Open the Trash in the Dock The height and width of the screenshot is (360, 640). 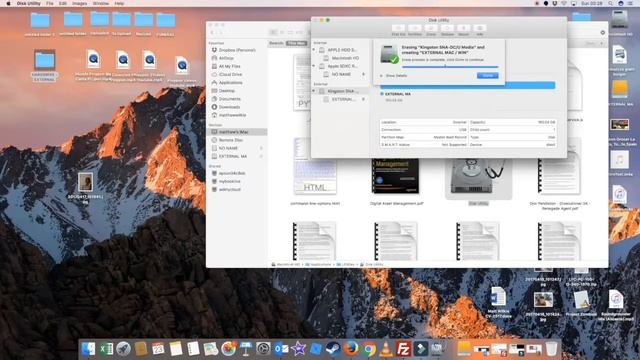pos(551,349)
